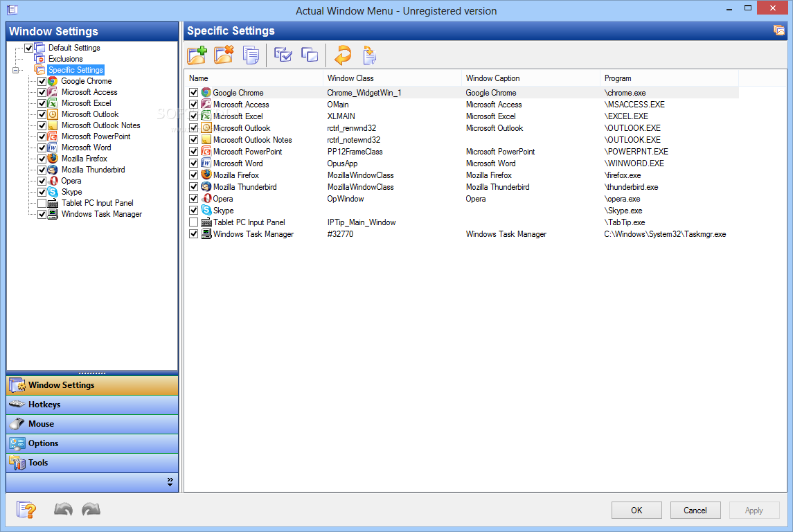Uncheck Microsoft Outlook Notes in the list
Viewport: 793px width, 532px height.
pos(193,139)
